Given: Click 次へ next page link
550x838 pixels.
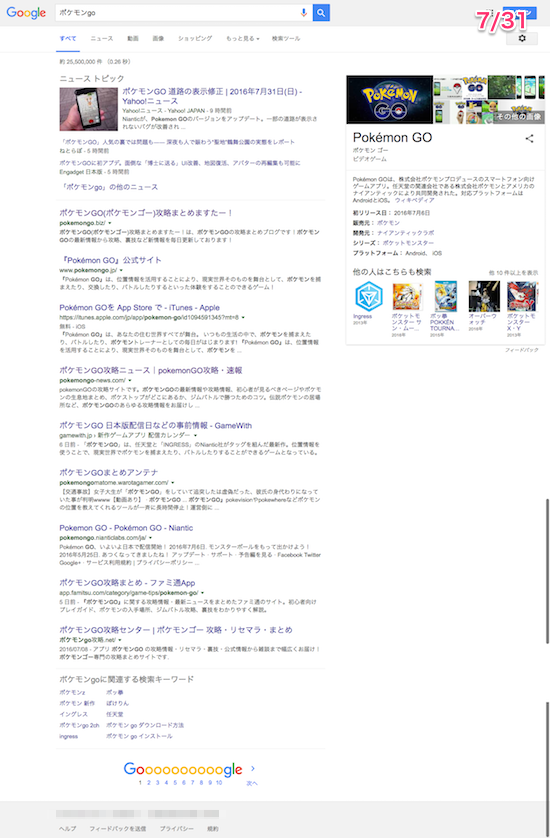Looking at the screenshot, I should click(x=252, y=783).
